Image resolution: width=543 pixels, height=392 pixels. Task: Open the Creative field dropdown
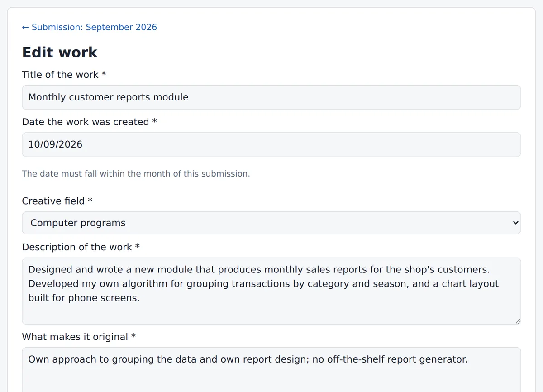coord(271,223)
